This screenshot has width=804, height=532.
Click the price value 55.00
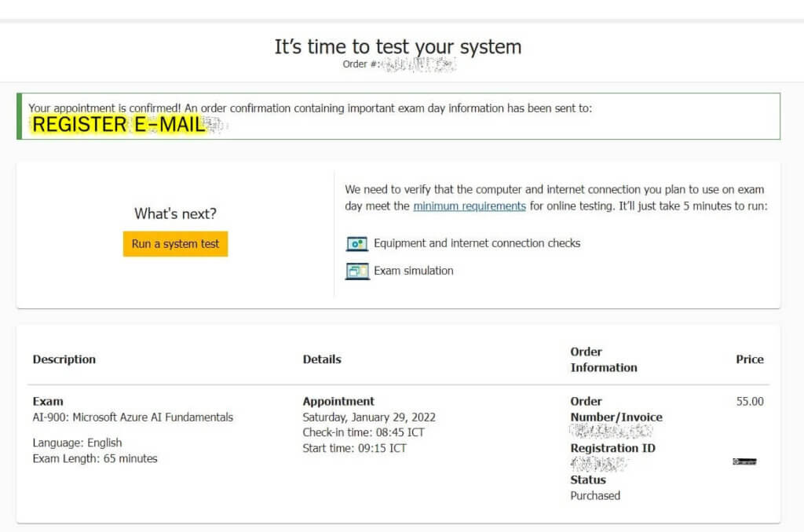(750, 401)
